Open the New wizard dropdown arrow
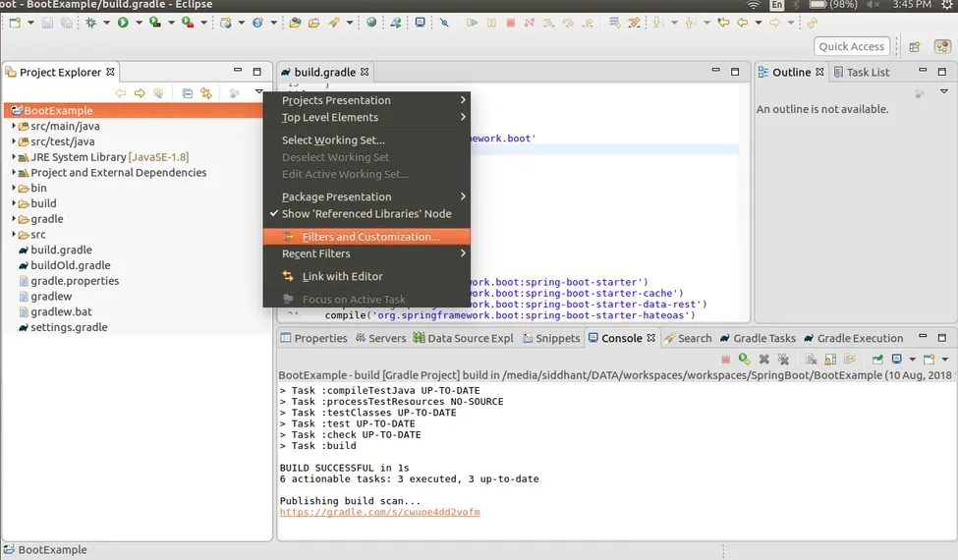The height and width of the screenshot is (560, 958). (x=30, y=23)
